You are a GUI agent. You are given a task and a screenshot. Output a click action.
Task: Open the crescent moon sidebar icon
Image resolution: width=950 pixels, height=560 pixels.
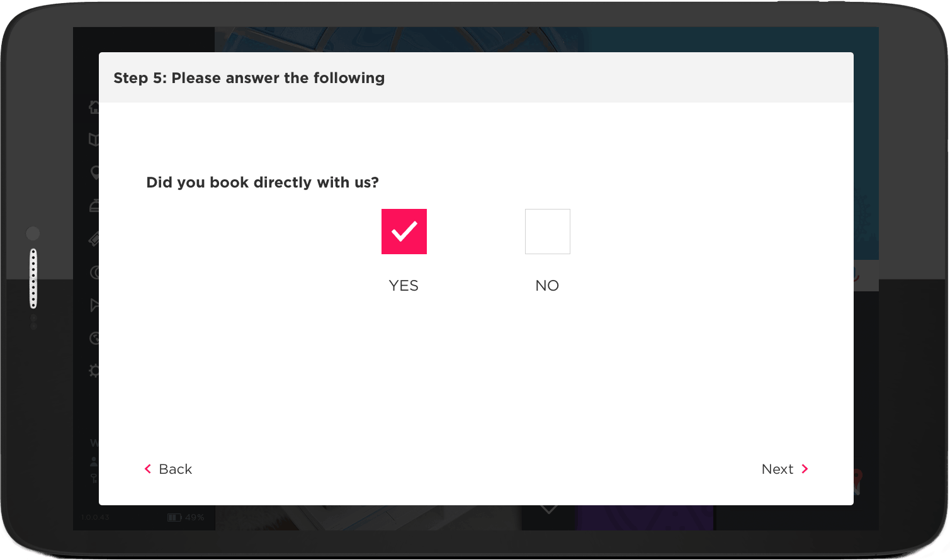click(x=94, y=272)
